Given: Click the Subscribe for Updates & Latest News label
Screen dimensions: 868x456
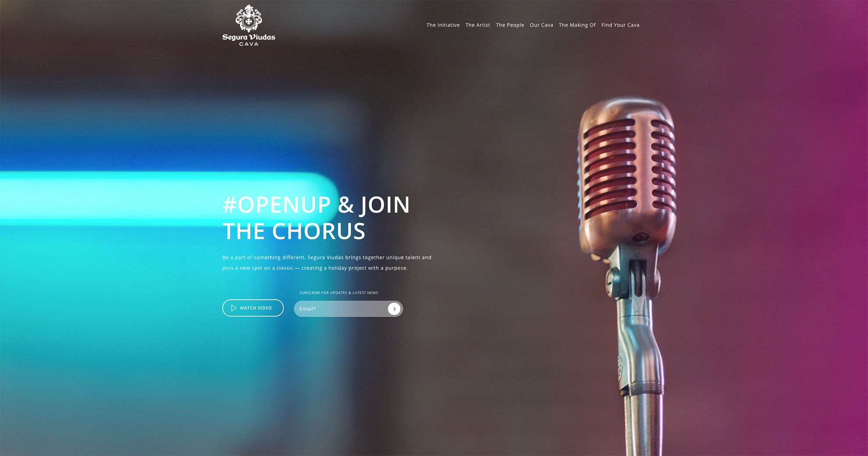Looking at the screenshot, I should coord(338,293).
